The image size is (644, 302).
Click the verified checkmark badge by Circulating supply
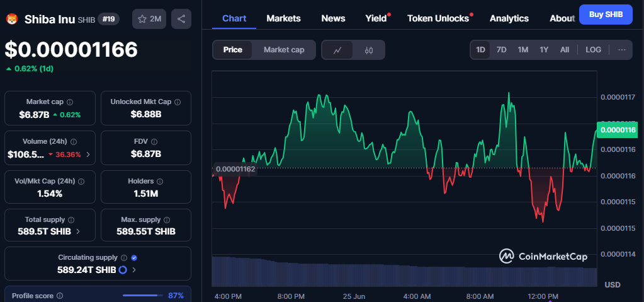pos(134,258)
